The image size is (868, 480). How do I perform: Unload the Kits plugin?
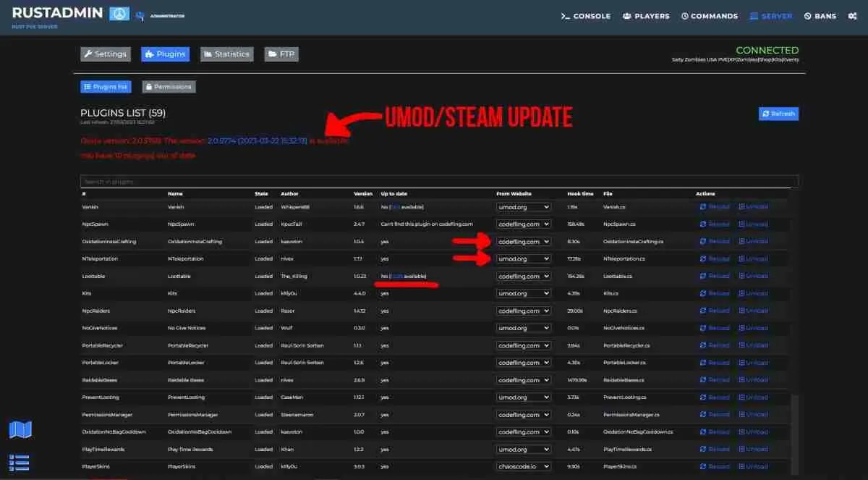pos(754,293)
